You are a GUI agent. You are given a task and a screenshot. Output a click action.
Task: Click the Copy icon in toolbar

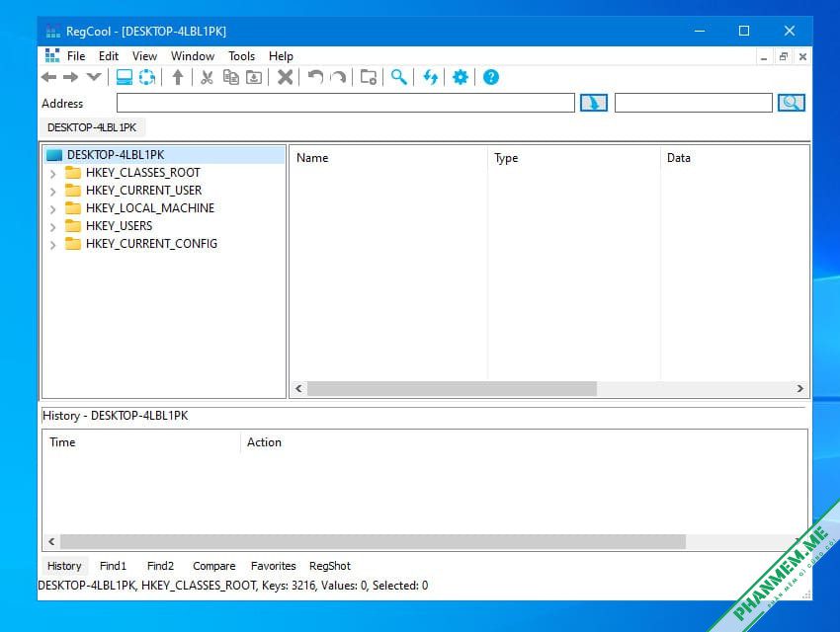pos(231,78)
